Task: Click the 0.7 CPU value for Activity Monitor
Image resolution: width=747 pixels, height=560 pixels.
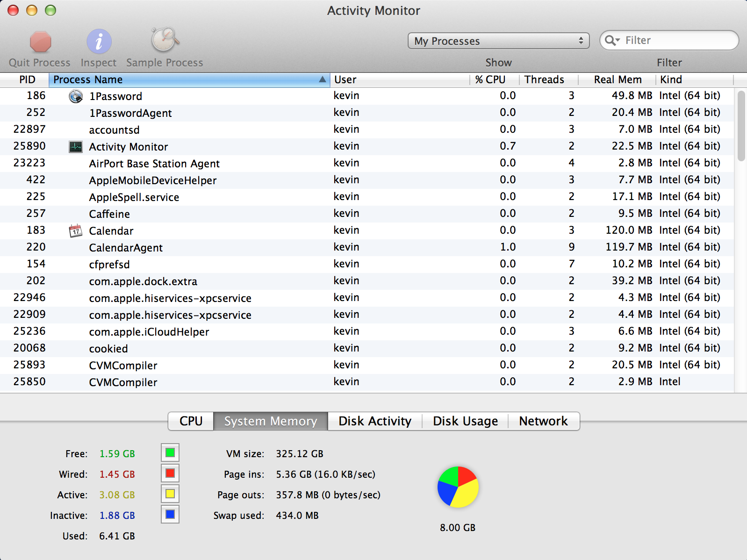Action: (508, 146)
